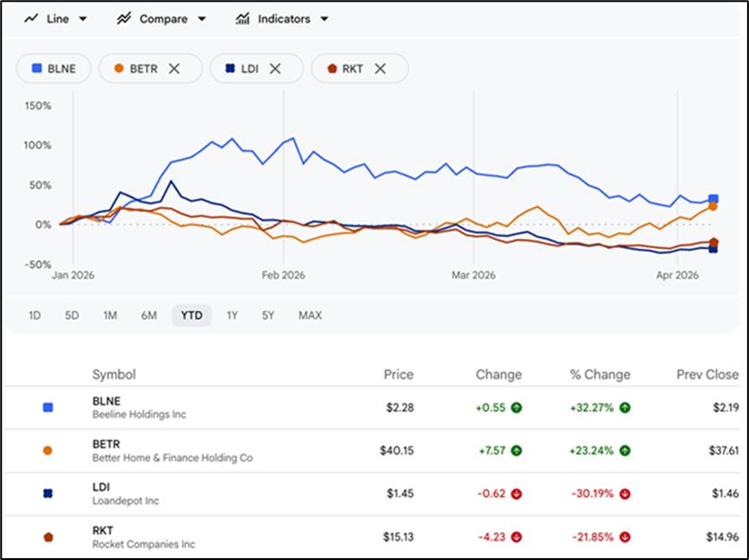Click the navy LDI icon in table row
749x560 pixels.
point(48,493)
